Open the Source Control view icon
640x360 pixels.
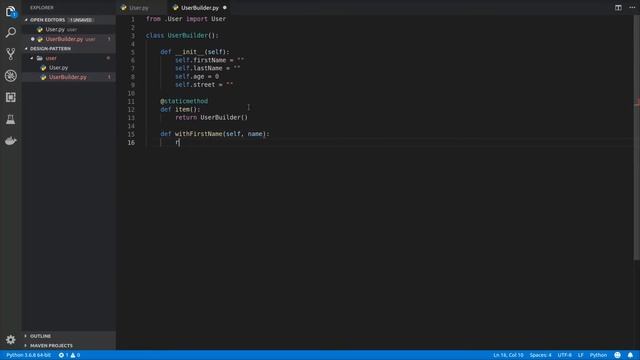[x=11, y=54]
